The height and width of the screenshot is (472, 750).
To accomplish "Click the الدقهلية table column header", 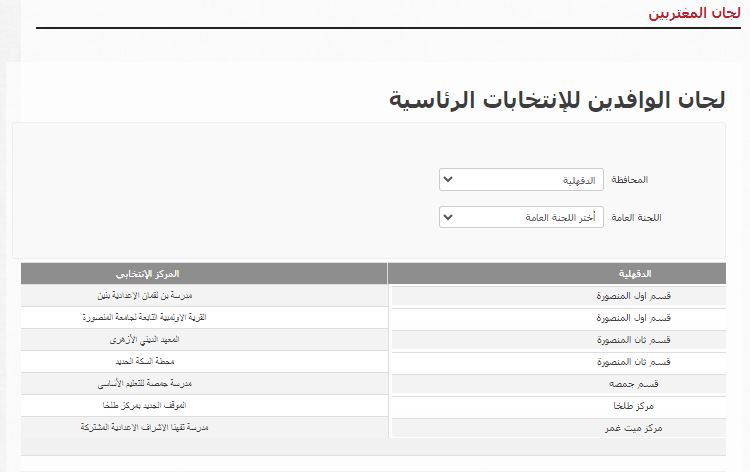I will (557, 274).
